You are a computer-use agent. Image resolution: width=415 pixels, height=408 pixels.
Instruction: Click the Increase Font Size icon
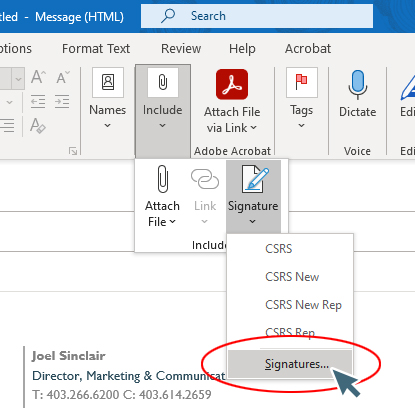(39, 77)
